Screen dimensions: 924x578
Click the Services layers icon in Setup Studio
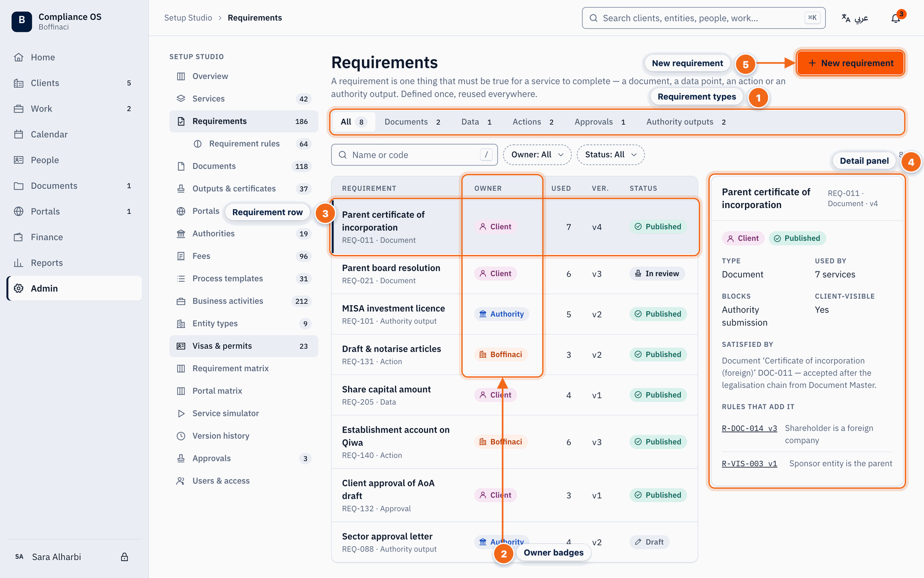click(x=181, y=98)
